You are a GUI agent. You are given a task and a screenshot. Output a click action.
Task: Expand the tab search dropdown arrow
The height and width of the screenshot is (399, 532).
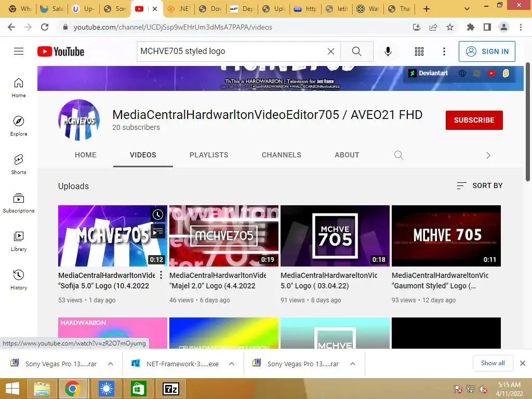pyautogui.click(x=467, y=9)
